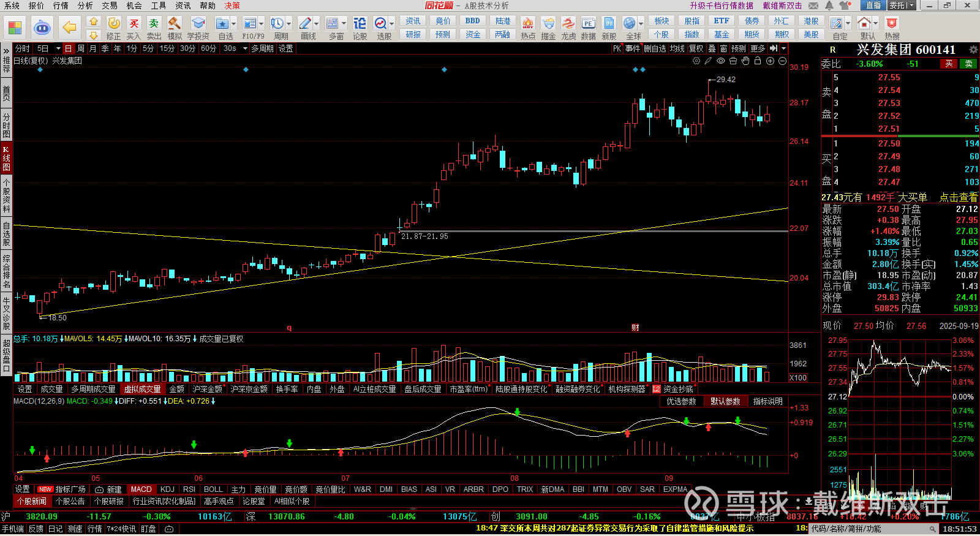Toggle 预测 forecast on chart toolbar
The height and width of the screenshot is (536, 980).
[739, 48]
